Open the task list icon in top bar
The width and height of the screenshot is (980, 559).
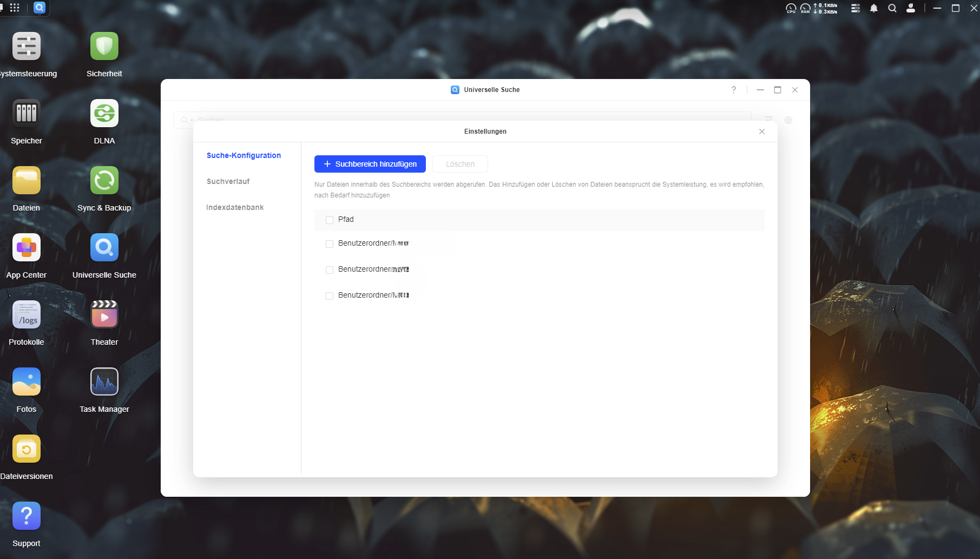(856, 8)
